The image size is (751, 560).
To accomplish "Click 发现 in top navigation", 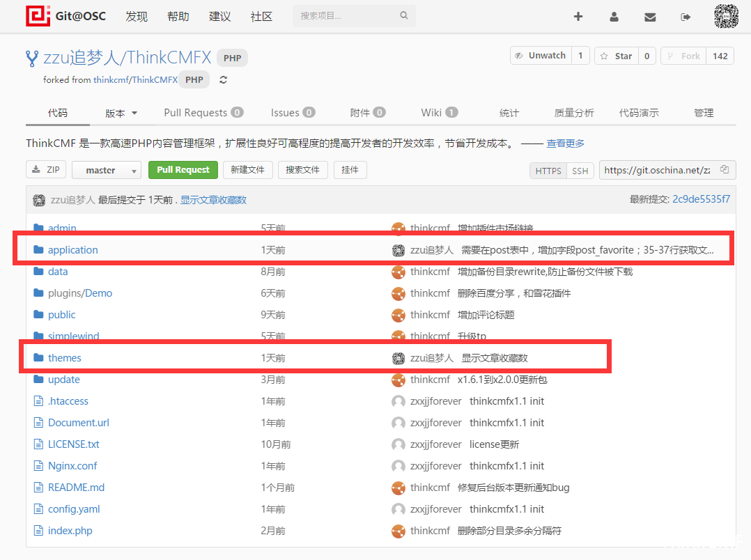I will click(x=137, y=16).
